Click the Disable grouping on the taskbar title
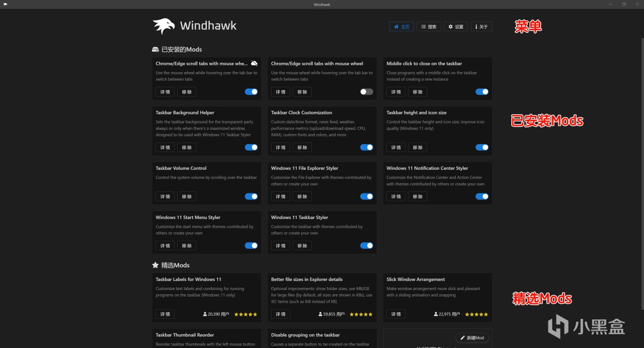This screenshot has width=644, height=348. pyautogui.click(x=305, y=335)
